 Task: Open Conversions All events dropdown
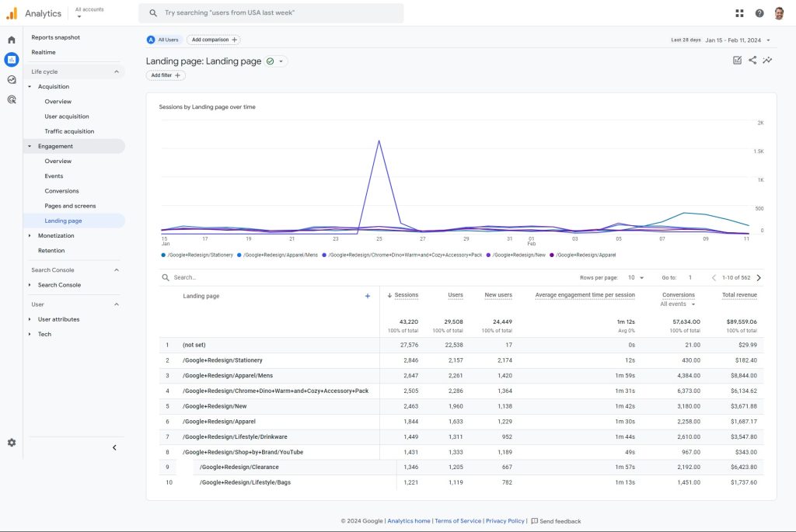point(678,304)
